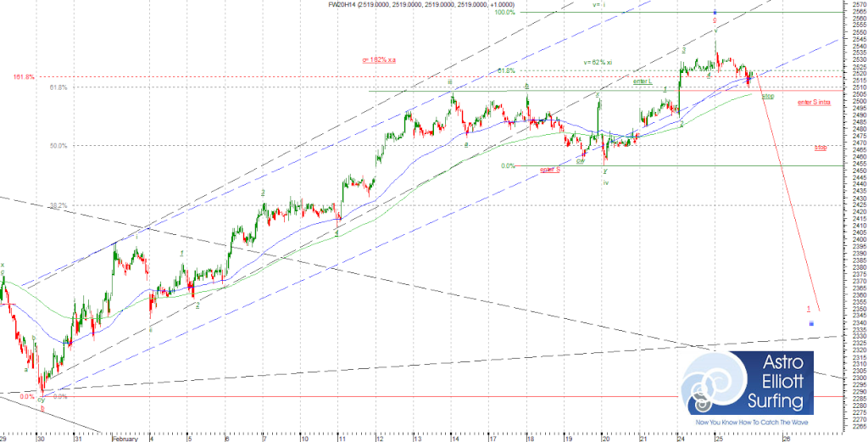This screenshot has width=868, height=442.
Task: Click date "25" on time axis
Action: (719, 438)
